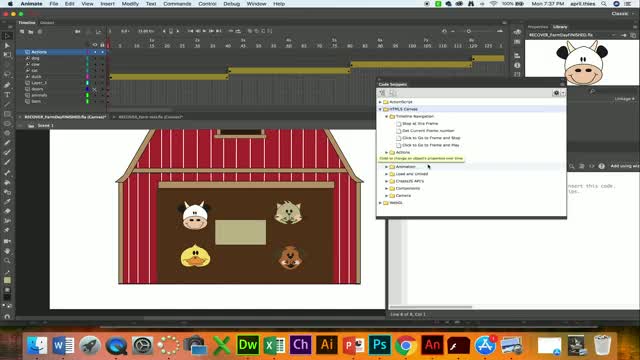Select the Paint Bucket tool

point(7,182)
